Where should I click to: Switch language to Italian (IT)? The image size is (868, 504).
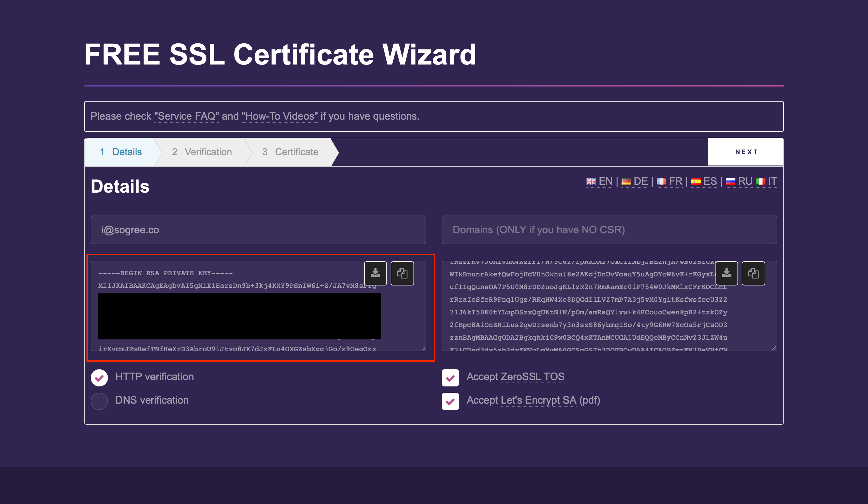click(x=766, y=181)
